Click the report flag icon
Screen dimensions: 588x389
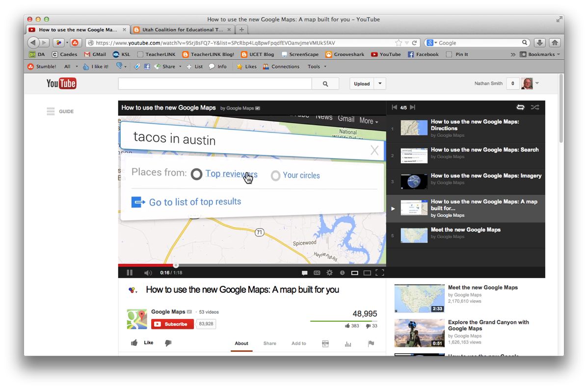[371, 343]
